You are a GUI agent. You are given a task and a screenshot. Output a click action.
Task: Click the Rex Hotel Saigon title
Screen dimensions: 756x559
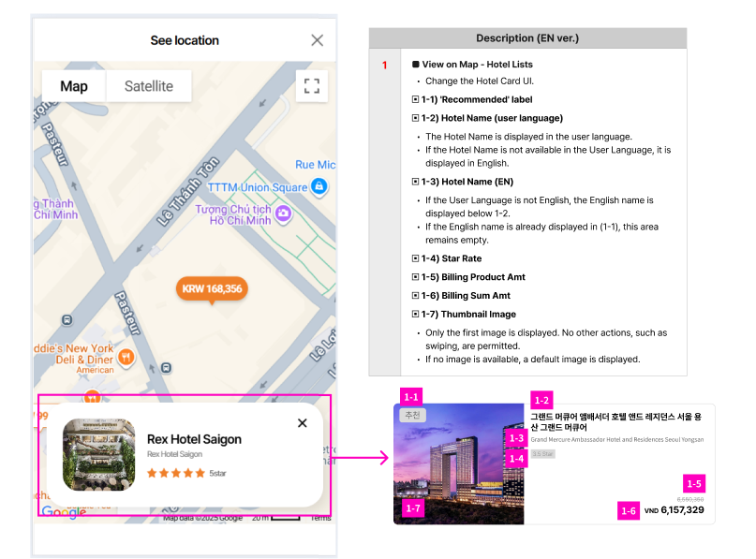pos(194,439)
